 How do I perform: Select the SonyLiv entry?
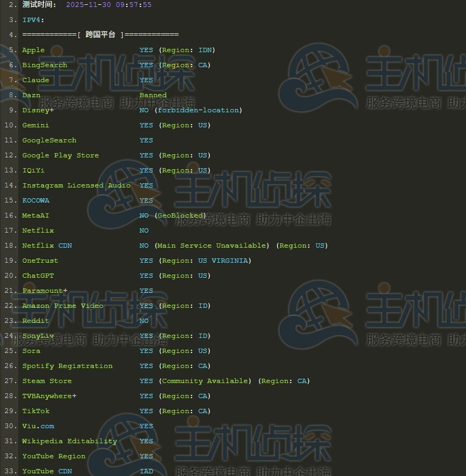pos(38,336)
